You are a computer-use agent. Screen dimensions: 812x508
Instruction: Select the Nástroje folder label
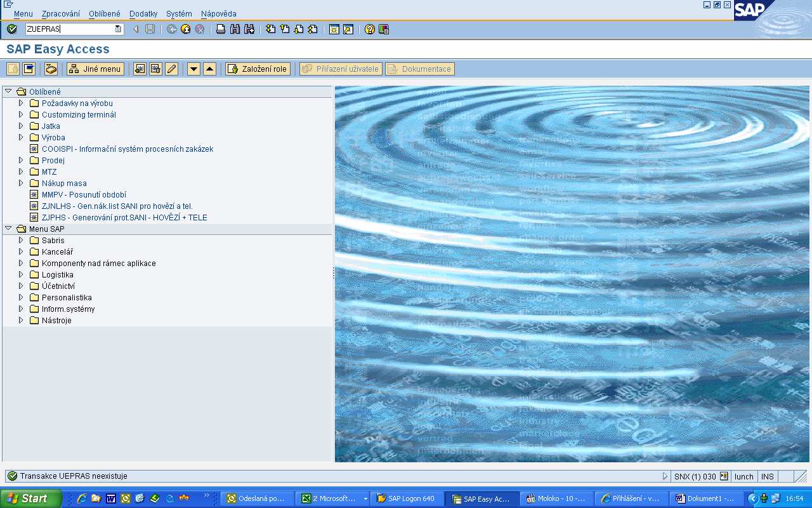point(56,321)
